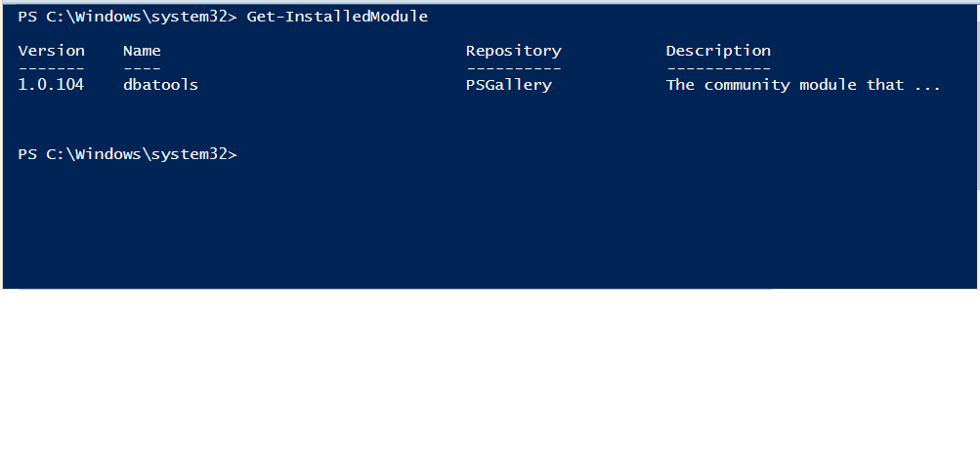
Task: Click the dashed underline beneath Version
Action: point(51,68)
